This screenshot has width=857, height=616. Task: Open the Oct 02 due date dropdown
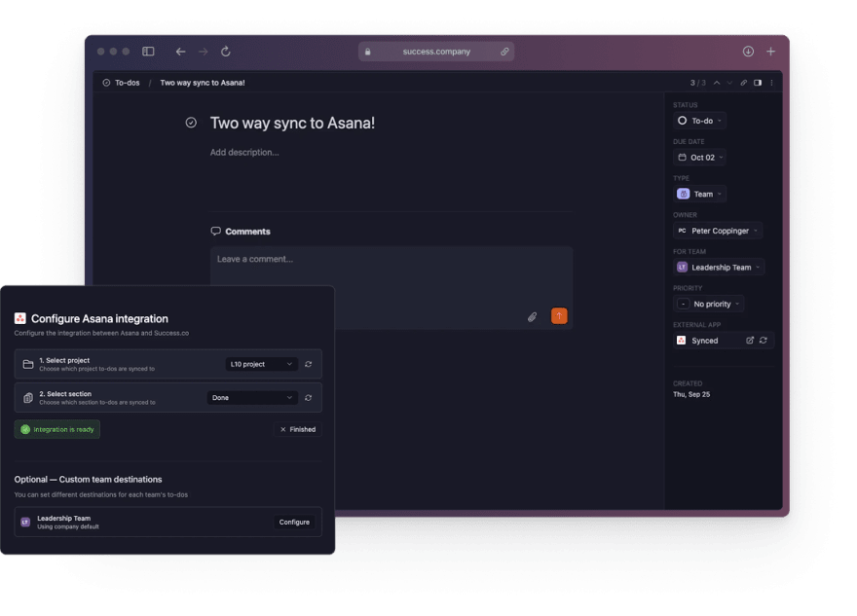pyautogui.click(x=699, y=158)
